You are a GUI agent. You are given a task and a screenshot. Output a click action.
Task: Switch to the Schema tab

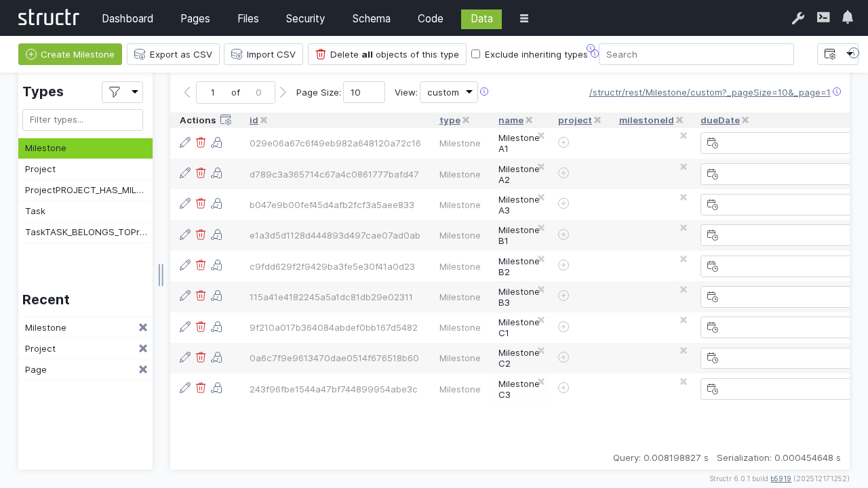(x=371, y=18)
